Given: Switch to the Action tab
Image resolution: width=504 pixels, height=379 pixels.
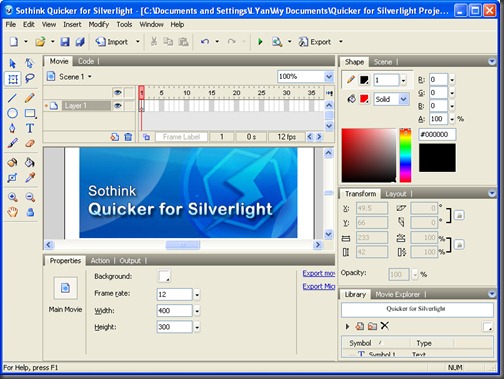Looking at the screenshot, I should 100,260.
